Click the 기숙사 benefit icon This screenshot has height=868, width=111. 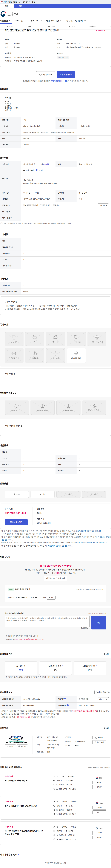(x=35, y=339)
